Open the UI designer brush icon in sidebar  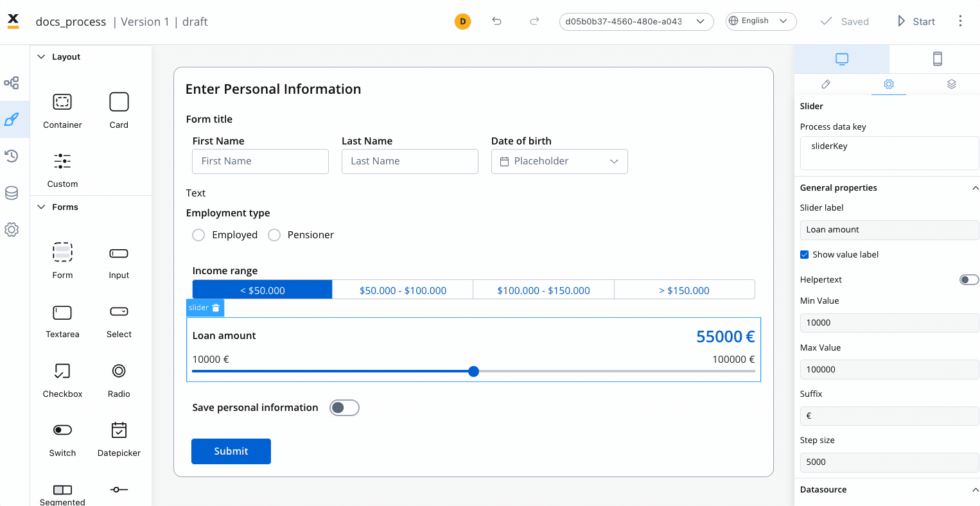point(12,119)
